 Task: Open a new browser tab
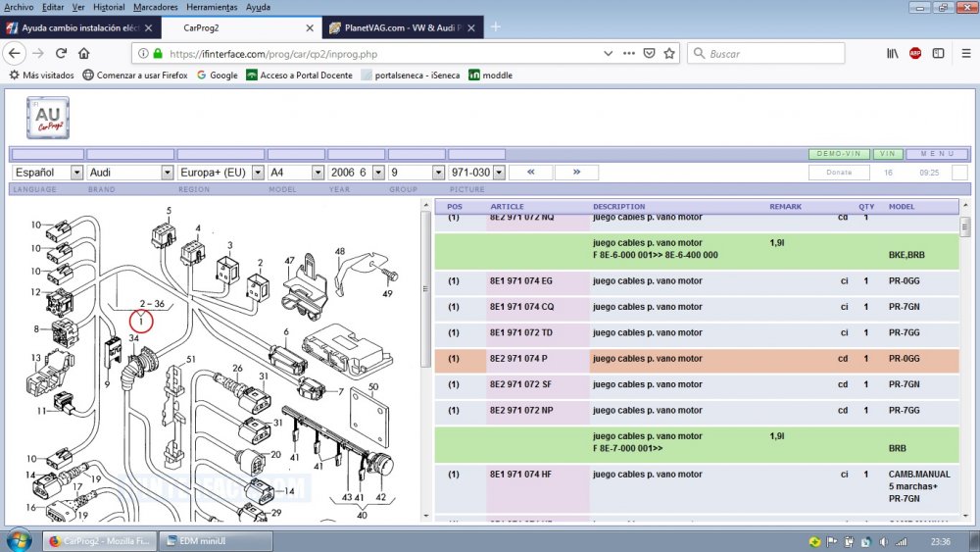[x=496, y=26]
